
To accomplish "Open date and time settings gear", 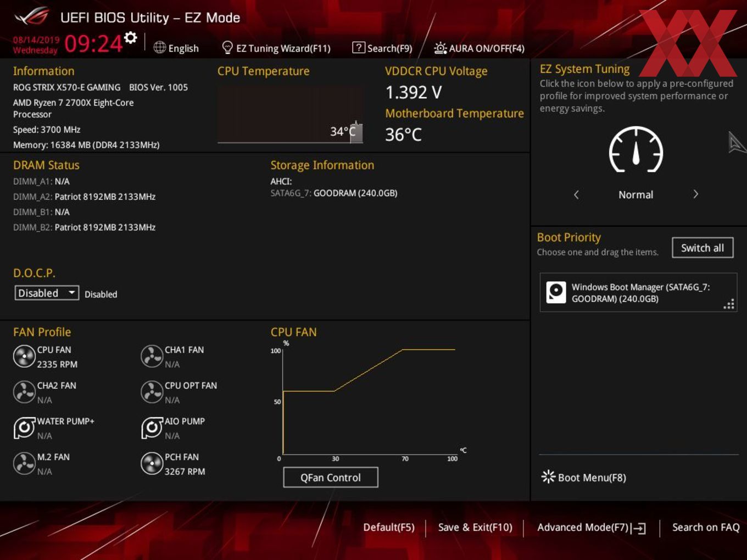I will click(130, 37).
